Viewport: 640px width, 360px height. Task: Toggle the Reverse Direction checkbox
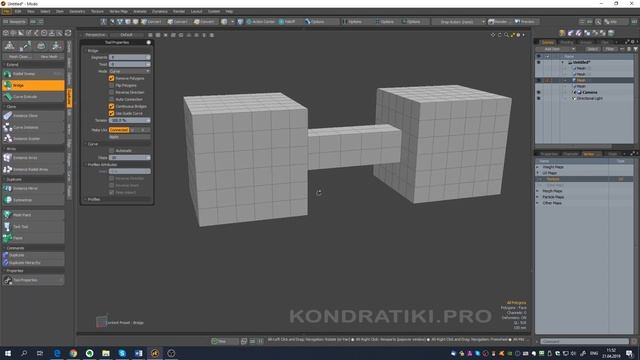tap(111, 92)
